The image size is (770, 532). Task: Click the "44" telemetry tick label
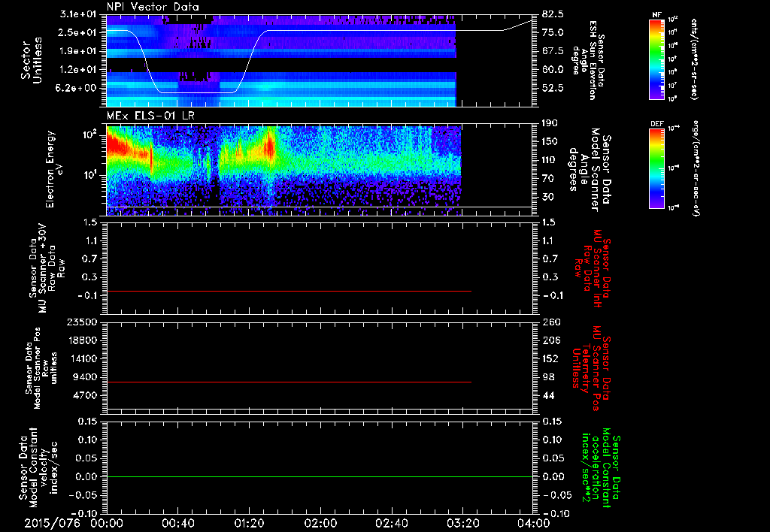click(x=548, y=395)
